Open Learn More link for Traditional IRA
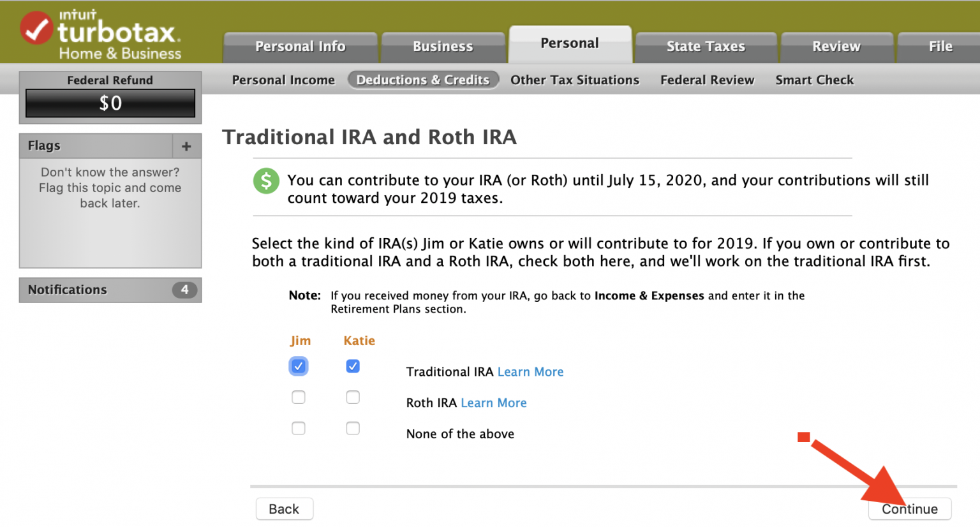The width and height of the screenshot is (980, 527). coord(530,372)
